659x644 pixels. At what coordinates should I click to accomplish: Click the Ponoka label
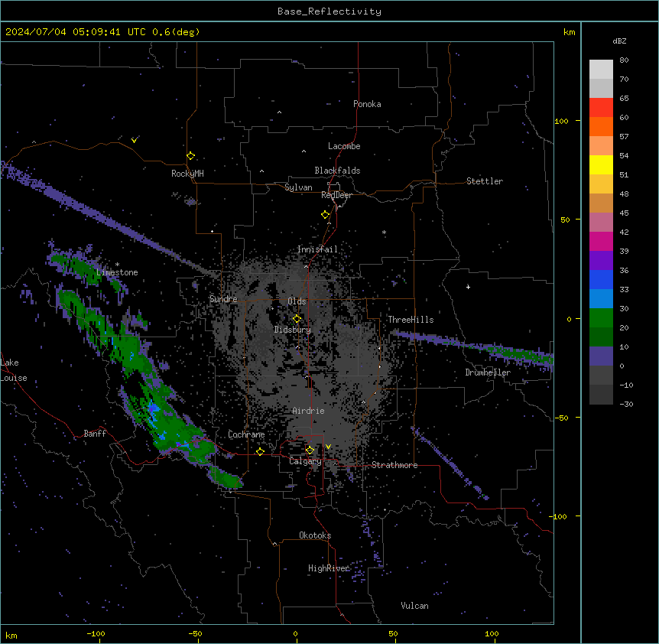[x=367, y=104]
